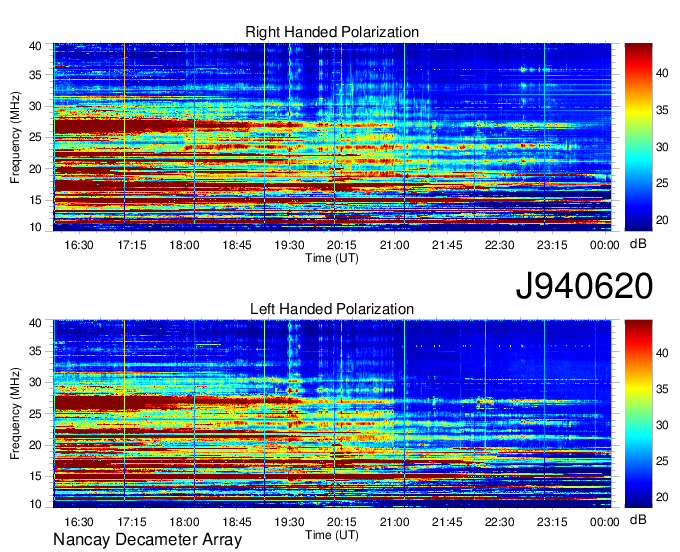Image resolution: width=680 pixels, height=552 pixels.
Task: Click "00:00" time tick on Right Handed plot
Action: pyautogui.click(x=605, y=245)
